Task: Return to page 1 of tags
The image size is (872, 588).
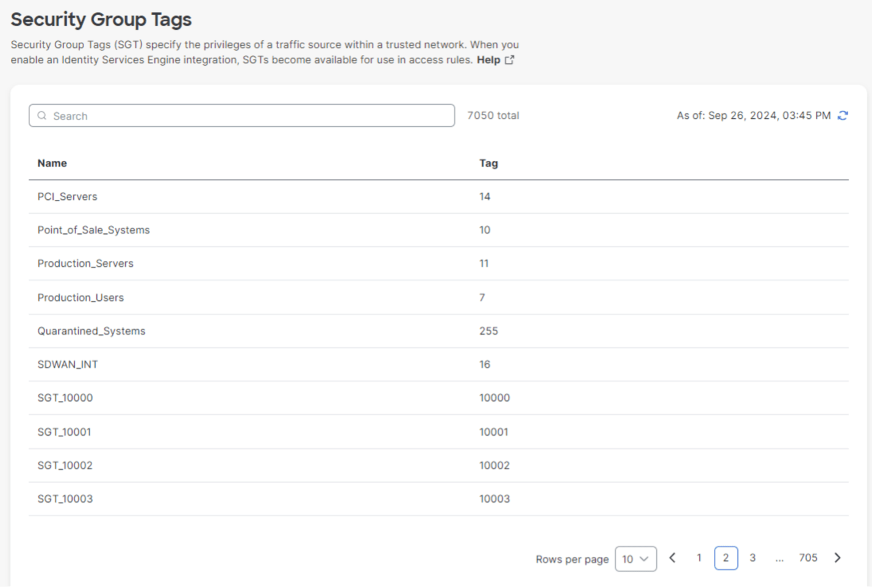Action: click(x=699, y=558)
